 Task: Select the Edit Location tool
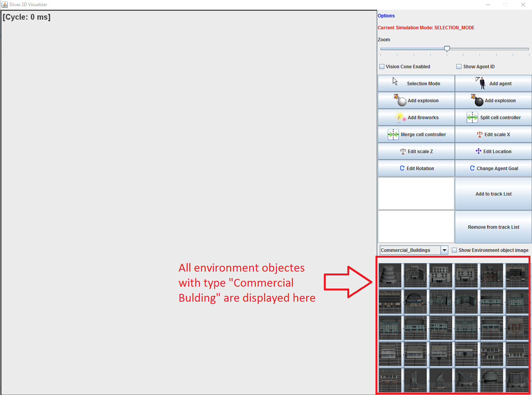pos(493,151)
